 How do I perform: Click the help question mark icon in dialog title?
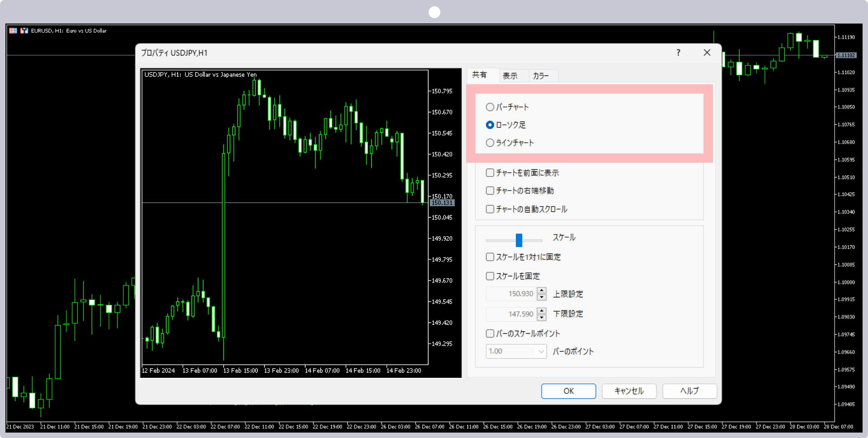pyautogui.click(x=678, y=52)
